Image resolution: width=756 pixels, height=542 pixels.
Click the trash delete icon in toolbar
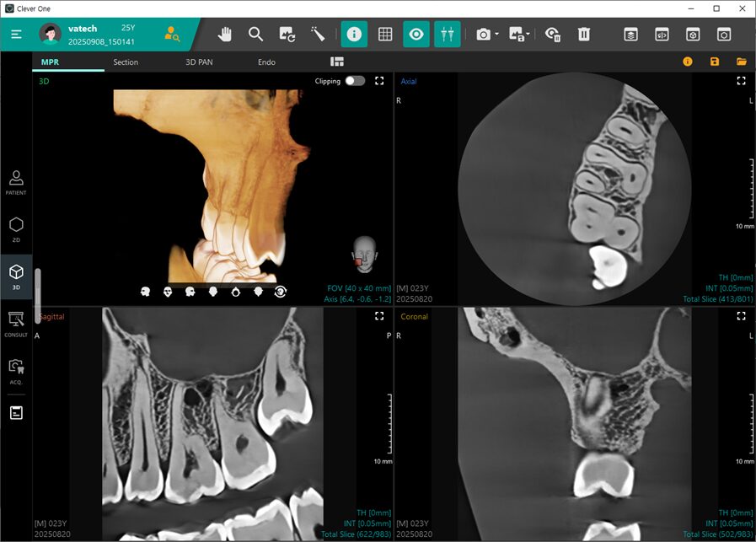[584, 35]
